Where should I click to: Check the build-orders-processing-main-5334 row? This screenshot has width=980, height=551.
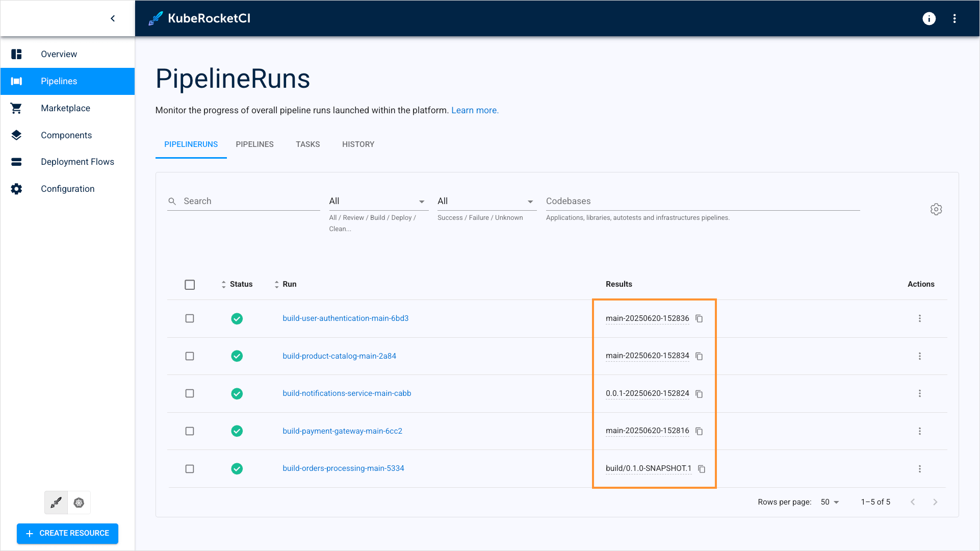[x=190, y=468]
